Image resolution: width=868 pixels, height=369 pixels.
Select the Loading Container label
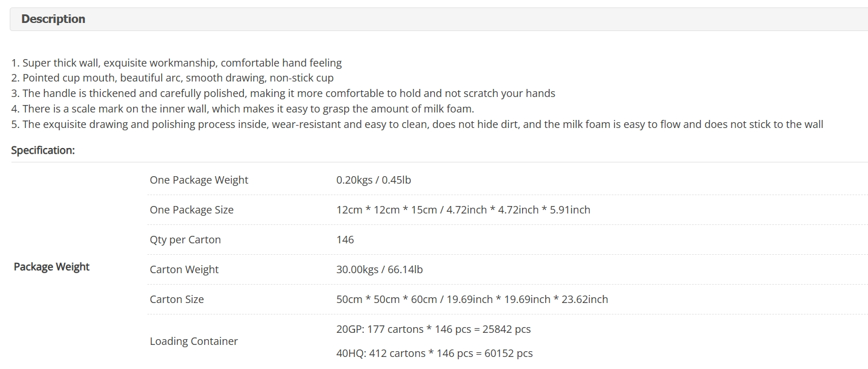[x=194, y=341]
